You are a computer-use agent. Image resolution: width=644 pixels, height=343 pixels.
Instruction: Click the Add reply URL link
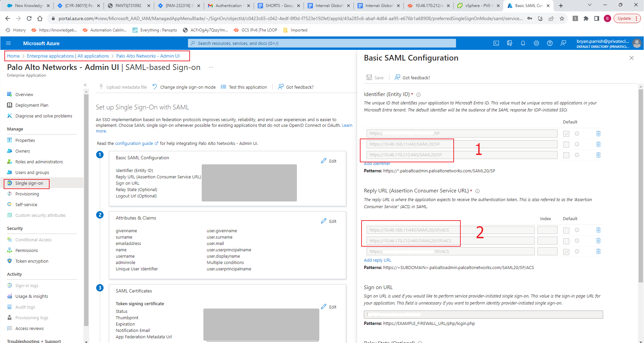coord(378,260)
